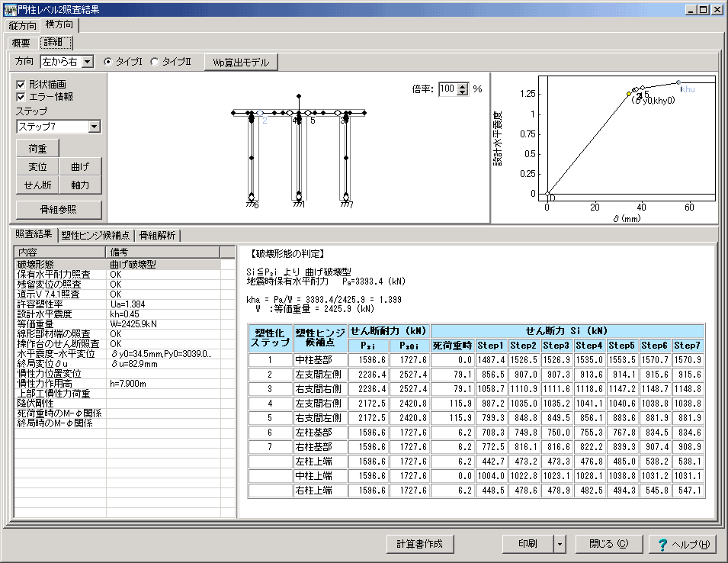728x563 pixels.
Task: Click the 倍率 value field showing 100
Action: [447, 88]
